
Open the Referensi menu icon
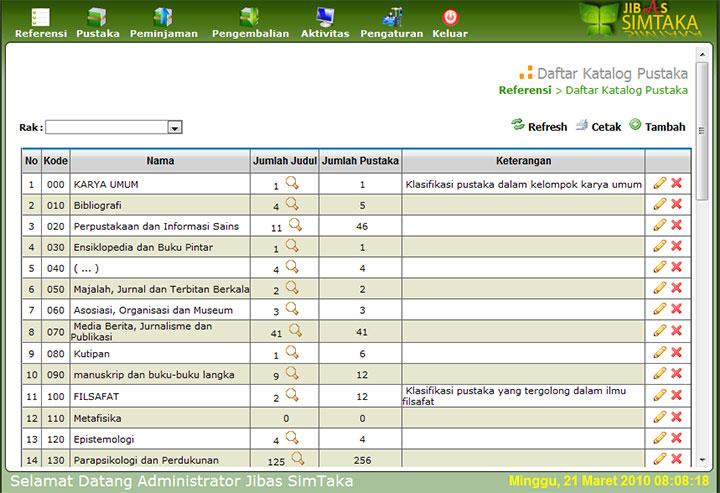point(40,17)
